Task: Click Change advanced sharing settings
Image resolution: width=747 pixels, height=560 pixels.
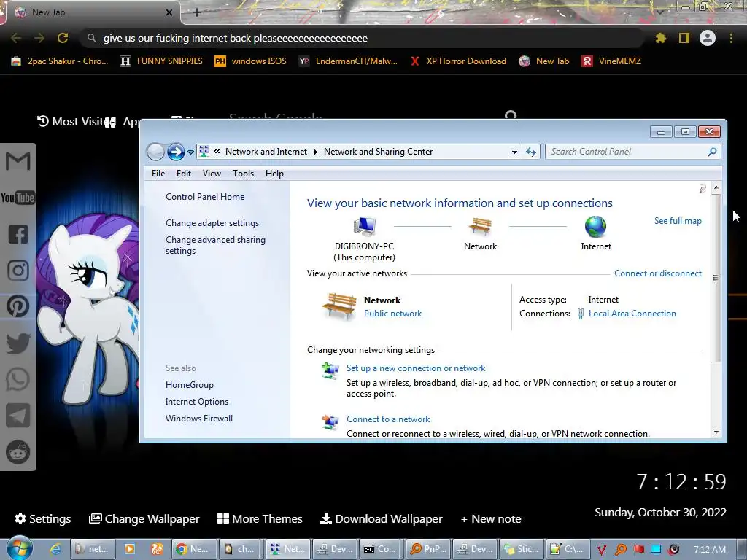Action: point(215,245)
